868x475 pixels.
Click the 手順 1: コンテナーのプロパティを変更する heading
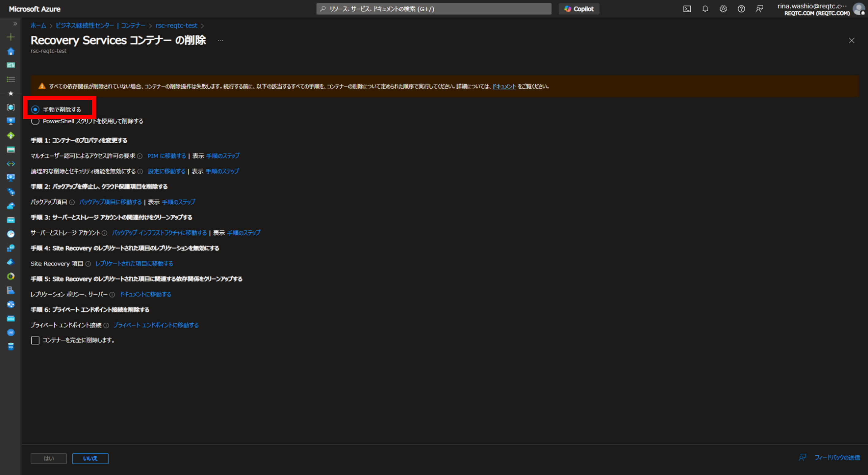[x=79, y=141]
